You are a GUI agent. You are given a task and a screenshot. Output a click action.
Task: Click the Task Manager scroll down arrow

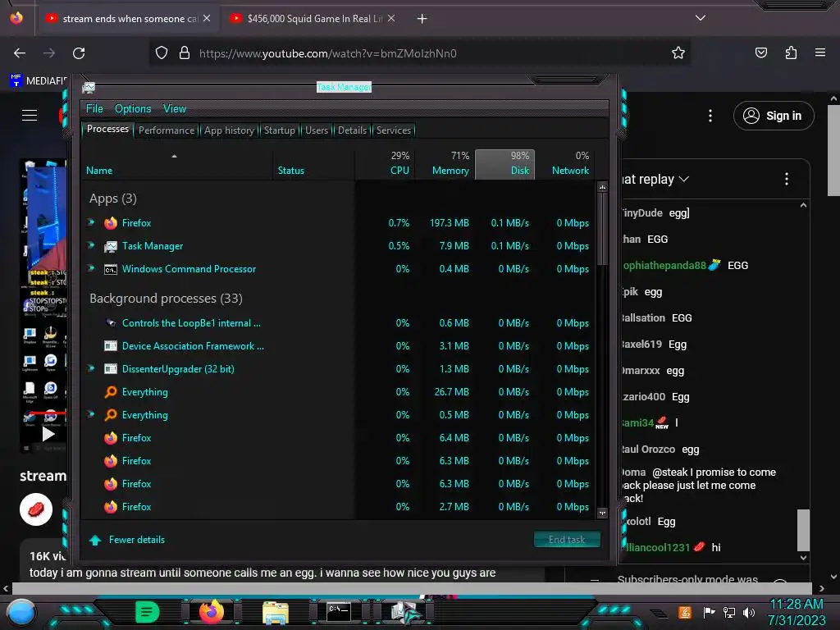tap(603, 513)
